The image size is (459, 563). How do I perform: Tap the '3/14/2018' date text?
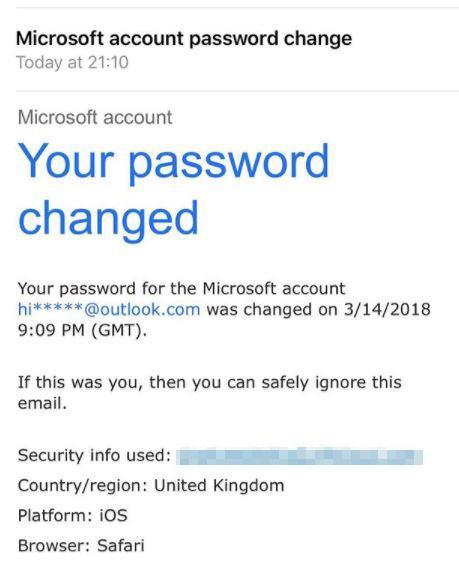pyautogui.click(x=387, y=310)
